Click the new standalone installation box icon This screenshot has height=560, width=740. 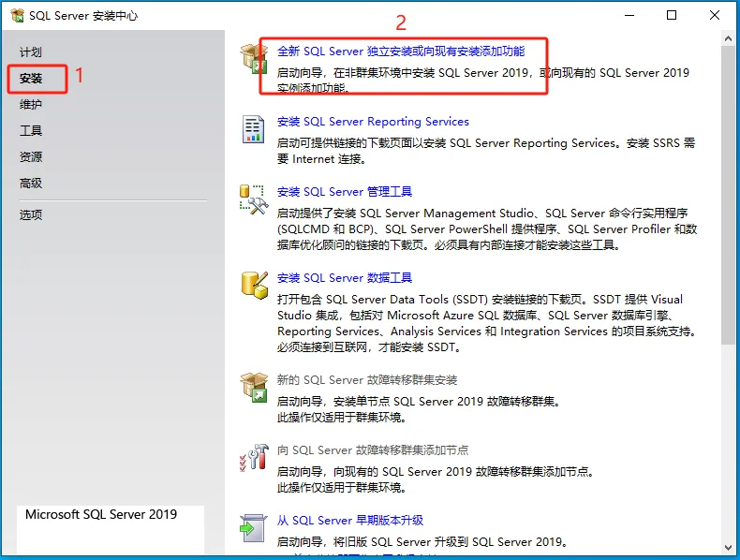(x=254, y=59)
